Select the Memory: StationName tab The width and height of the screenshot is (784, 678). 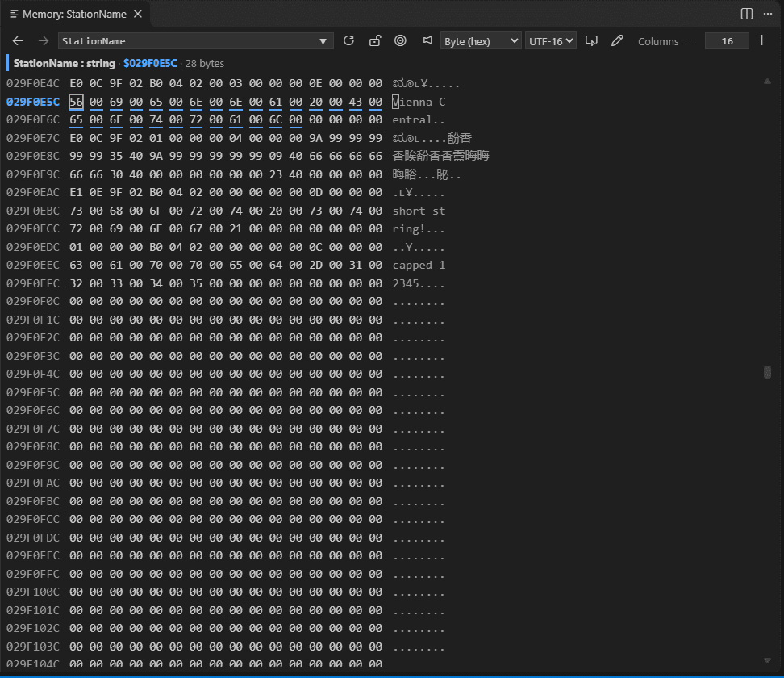[x=74, y=14]
